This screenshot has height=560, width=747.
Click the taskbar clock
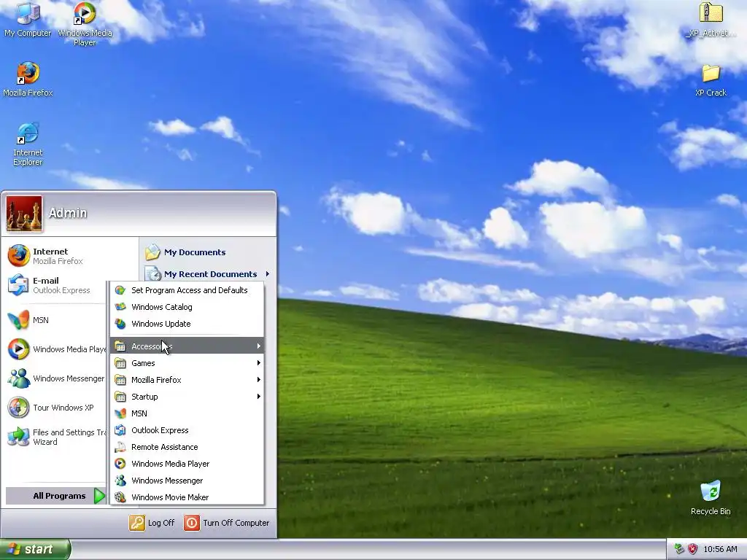pyautogui.click(x=720, y=549)
